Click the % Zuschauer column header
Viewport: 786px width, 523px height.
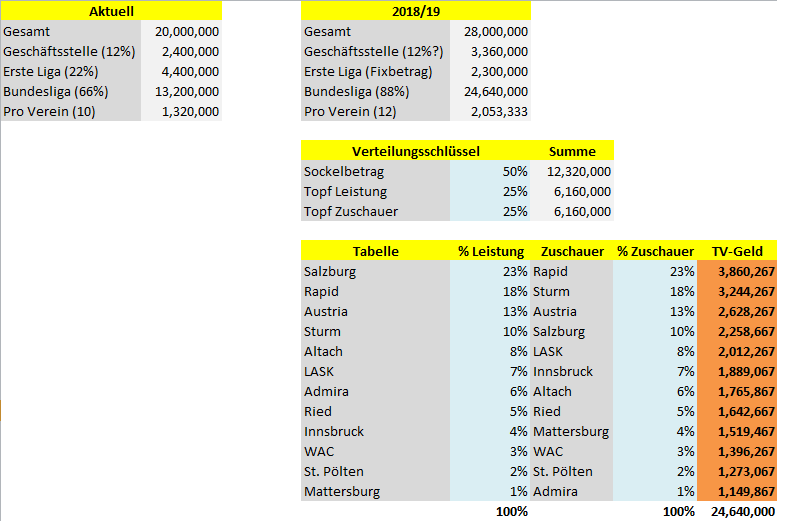[x=655, y=251]
